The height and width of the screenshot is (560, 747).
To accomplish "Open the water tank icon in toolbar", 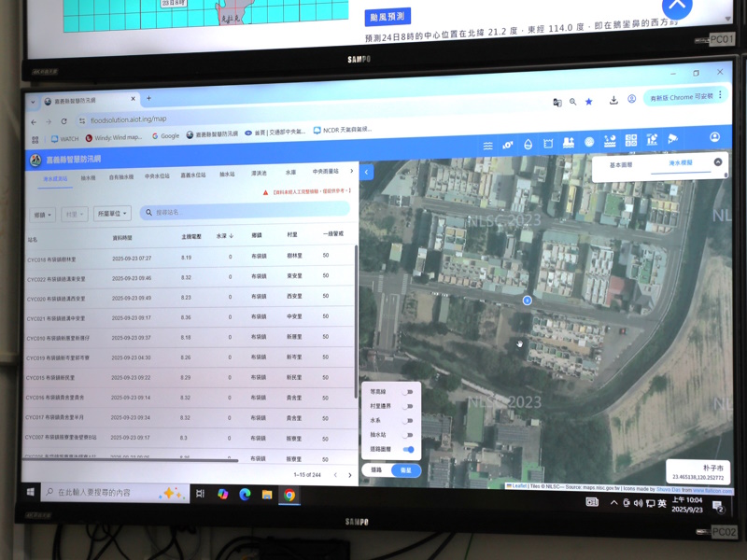I will tap(548, 144).
